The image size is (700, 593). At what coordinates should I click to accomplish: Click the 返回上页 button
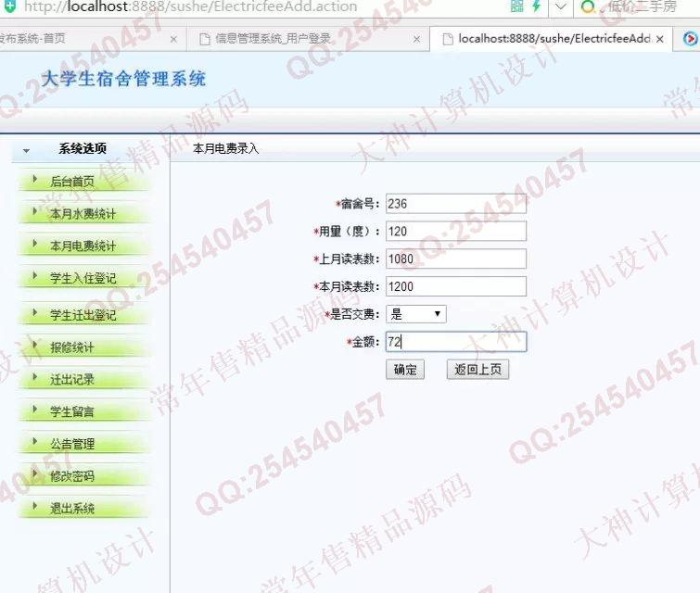477,370
